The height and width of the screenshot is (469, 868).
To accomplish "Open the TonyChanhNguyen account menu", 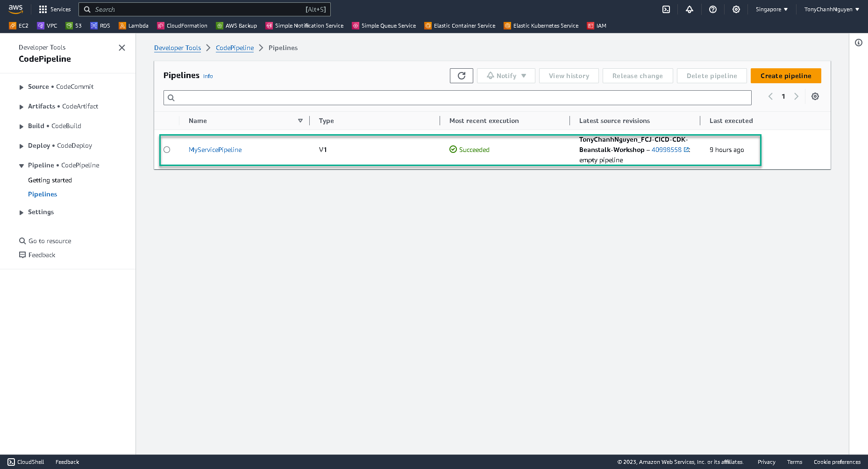I will pyautogui.click(x=832, y=9).
